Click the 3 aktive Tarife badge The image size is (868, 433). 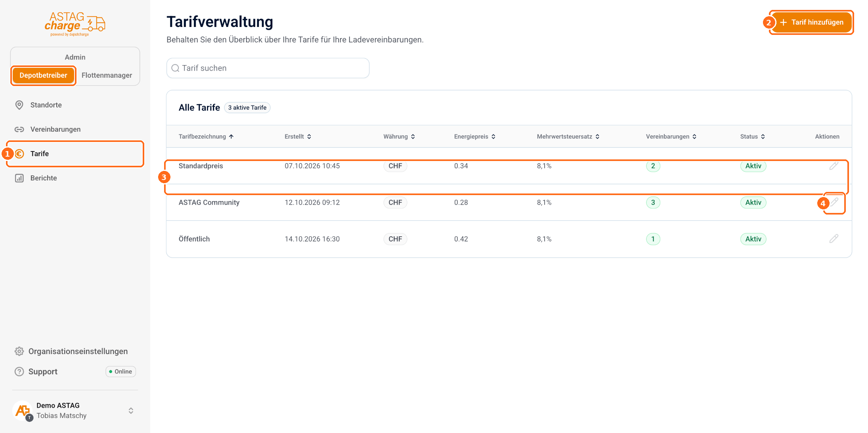[x=247, y=107]
